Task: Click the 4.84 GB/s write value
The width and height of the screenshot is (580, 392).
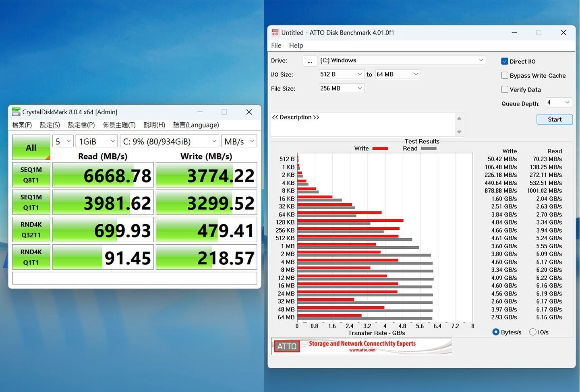Action: (x=504, y=222)
